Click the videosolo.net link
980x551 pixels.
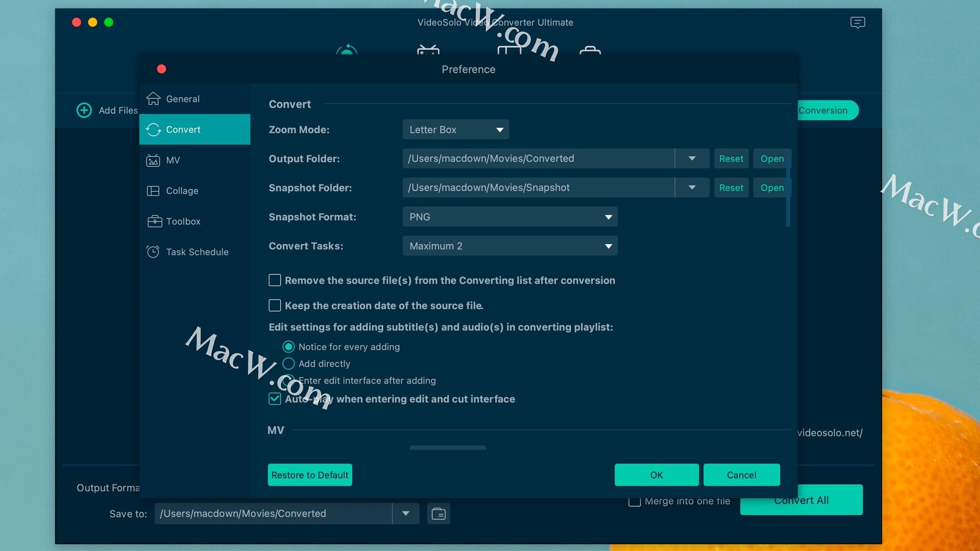coord(830,433)
